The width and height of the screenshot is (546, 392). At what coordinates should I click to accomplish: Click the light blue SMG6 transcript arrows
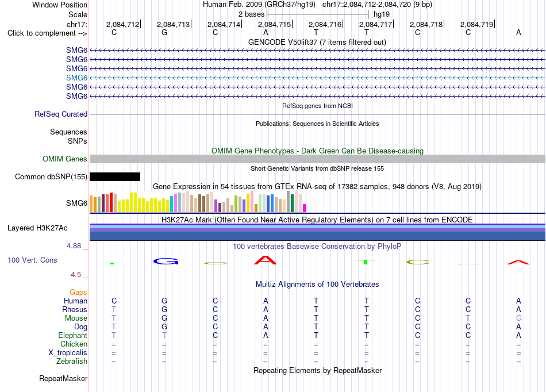pyautogui.click(x=317, y=78)
